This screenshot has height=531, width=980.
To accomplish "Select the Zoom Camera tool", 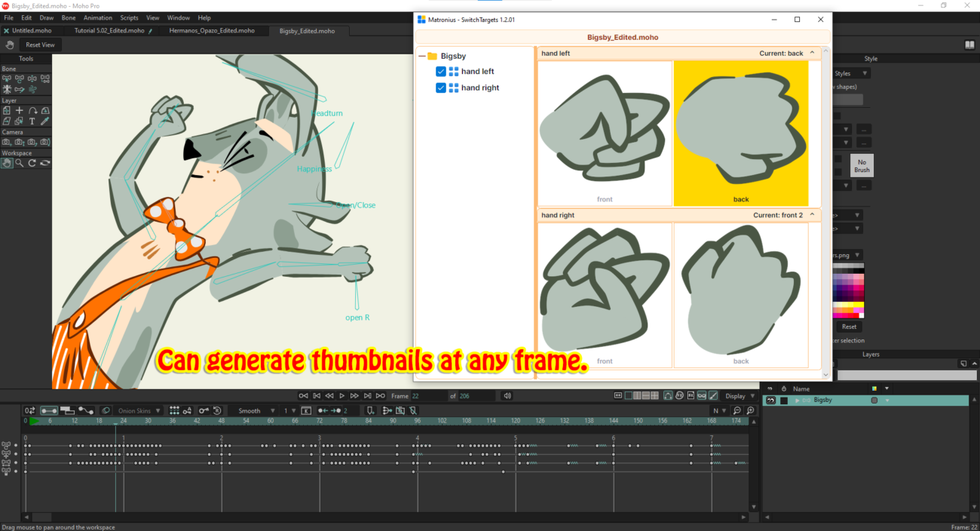I will [20, 142].
